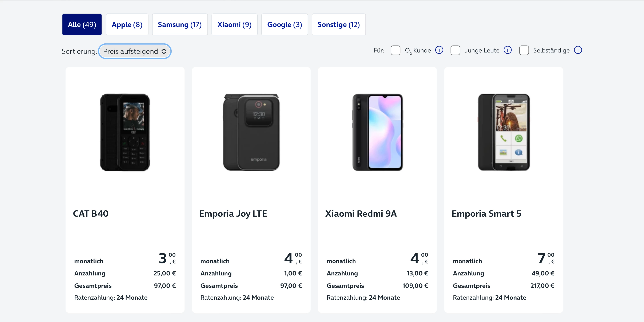This screenshot has width=644, height=322.
Task: Open the Emporia Smart 5 title link
Action: [x=486, y=214]
